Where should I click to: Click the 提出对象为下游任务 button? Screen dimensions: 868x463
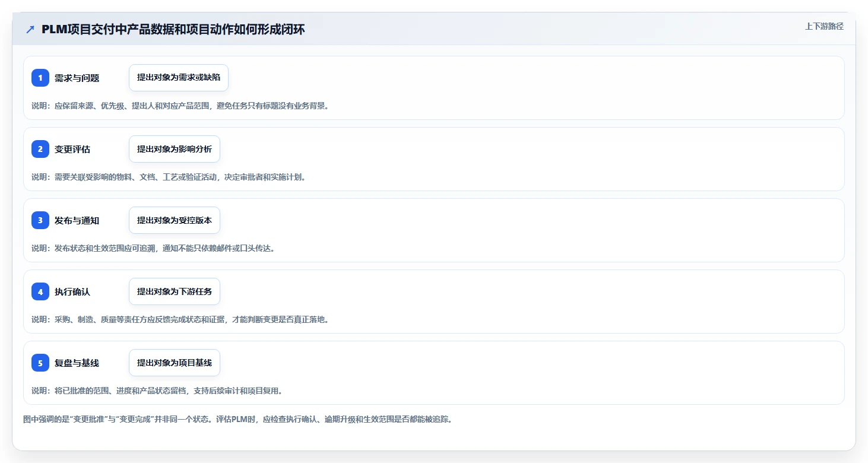175,291
